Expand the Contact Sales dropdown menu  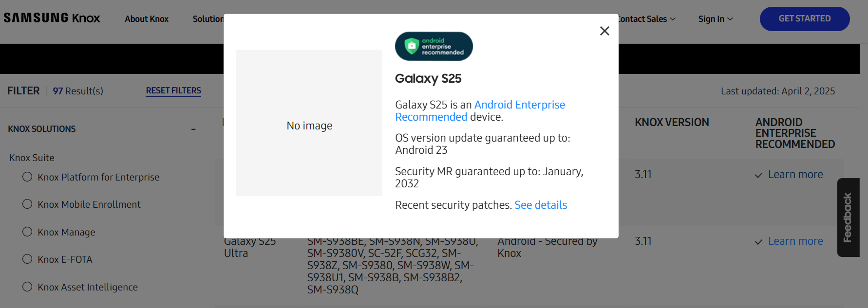[x=646, y=19]
